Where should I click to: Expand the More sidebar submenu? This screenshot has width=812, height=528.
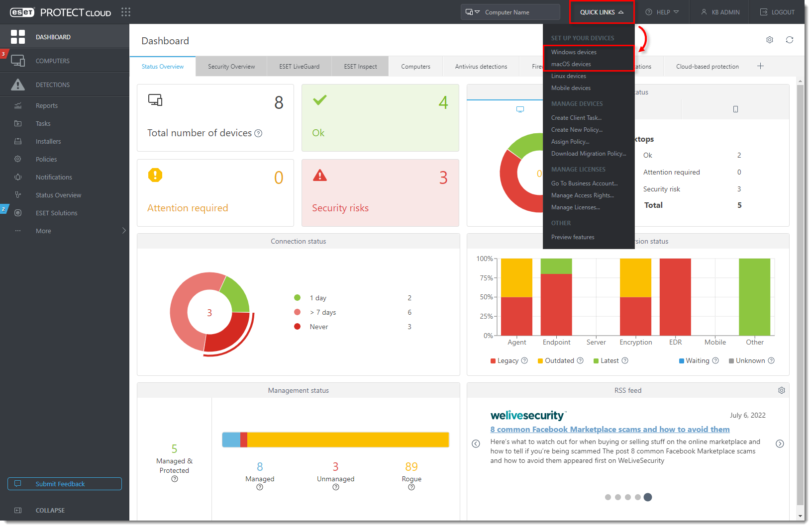point(124,231)
